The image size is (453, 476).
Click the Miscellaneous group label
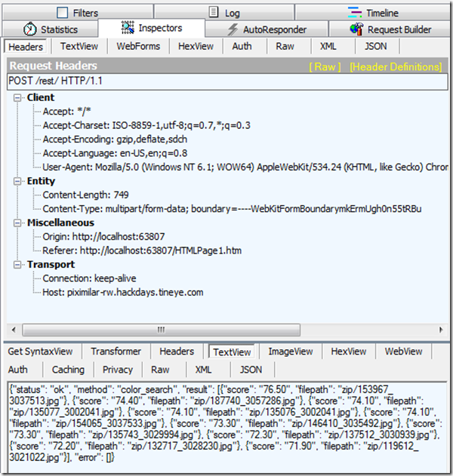coord(60,223)
